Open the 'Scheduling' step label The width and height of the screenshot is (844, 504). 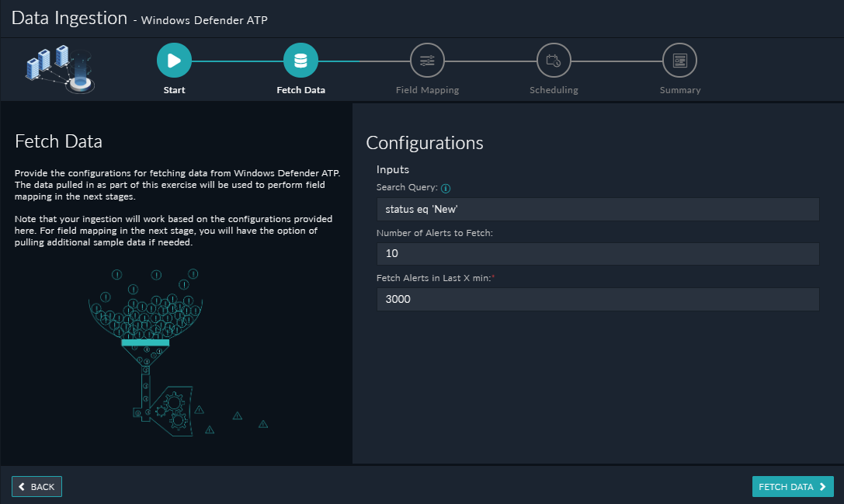(554, 90)
